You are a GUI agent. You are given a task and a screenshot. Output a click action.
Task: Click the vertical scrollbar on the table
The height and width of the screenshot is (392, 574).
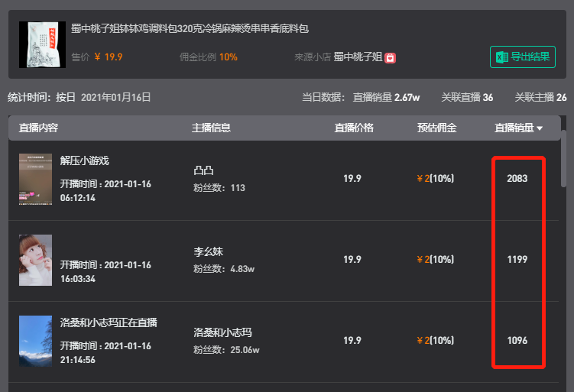(563, 159)
